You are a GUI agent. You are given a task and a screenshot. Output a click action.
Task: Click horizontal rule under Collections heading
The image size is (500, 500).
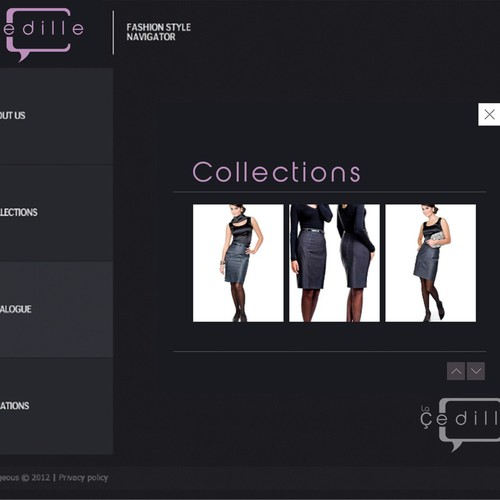330,192
